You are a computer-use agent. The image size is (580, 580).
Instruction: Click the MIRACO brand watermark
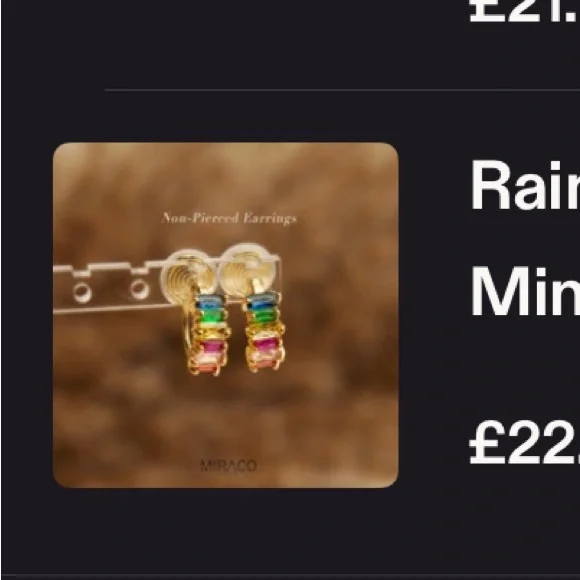pos(228,466)
